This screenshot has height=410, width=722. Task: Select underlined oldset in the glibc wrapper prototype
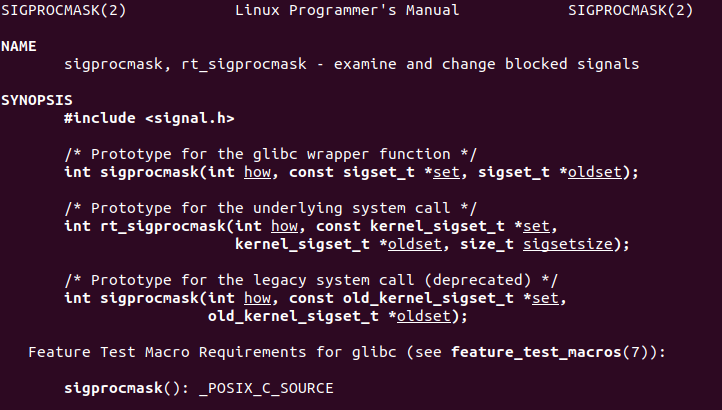[x=599, y=172]
